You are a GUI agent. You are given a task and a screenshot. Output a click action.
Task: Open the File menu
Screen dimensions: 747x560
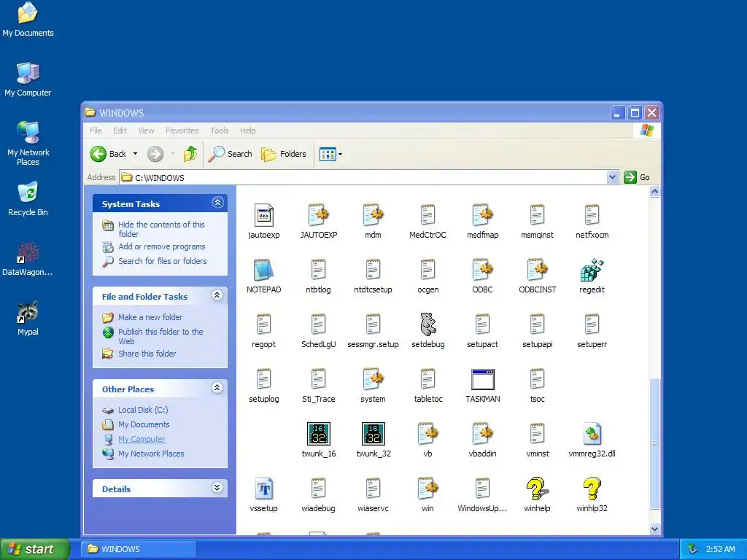point(96,131)
